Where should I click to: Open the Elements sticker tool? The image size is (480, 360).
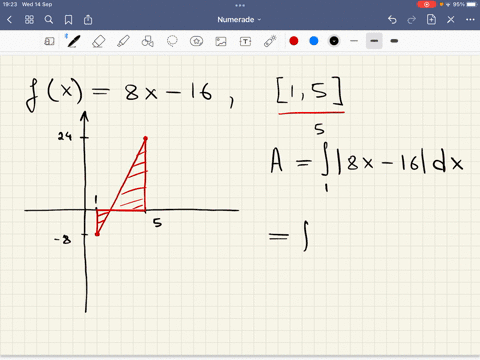tap(196, 41)
